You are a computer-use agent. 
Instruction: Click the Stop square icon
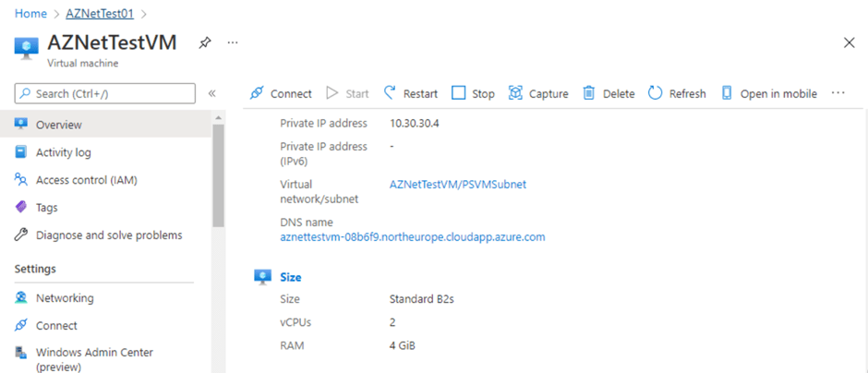pos(459,93)
